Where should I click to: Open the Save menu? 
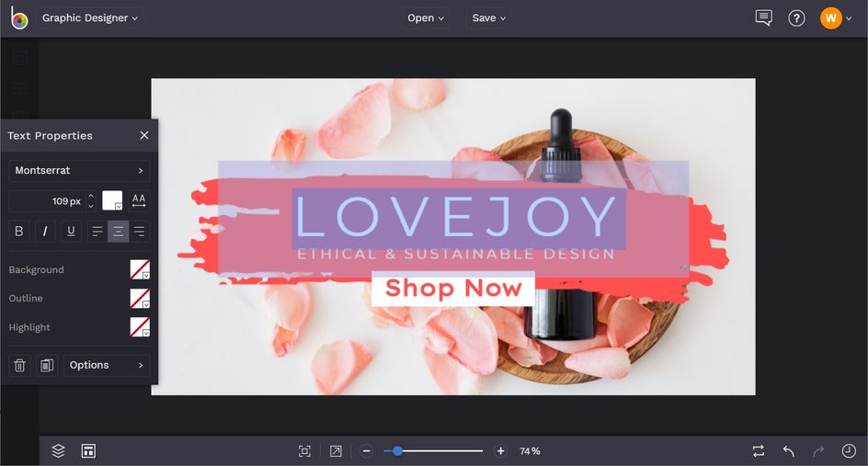pyautogui.click(x=489, y=17)
